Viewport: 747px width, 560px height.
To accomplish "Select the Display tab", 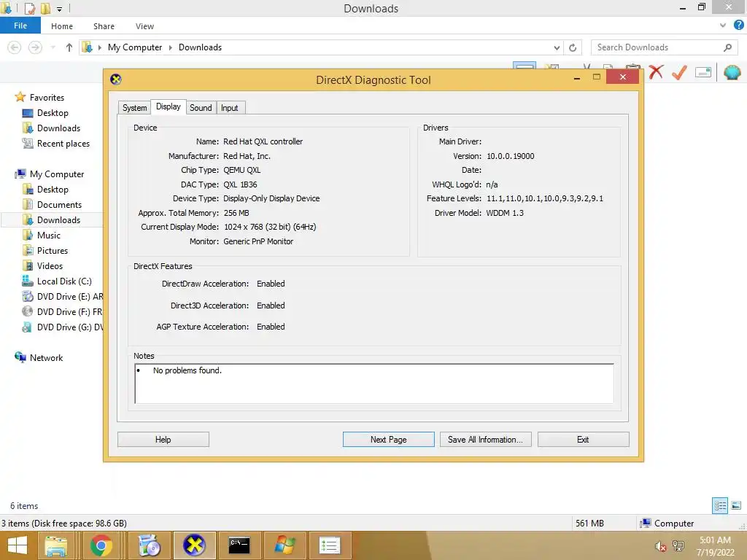I will pyautogui.click(x=169, y=106).
